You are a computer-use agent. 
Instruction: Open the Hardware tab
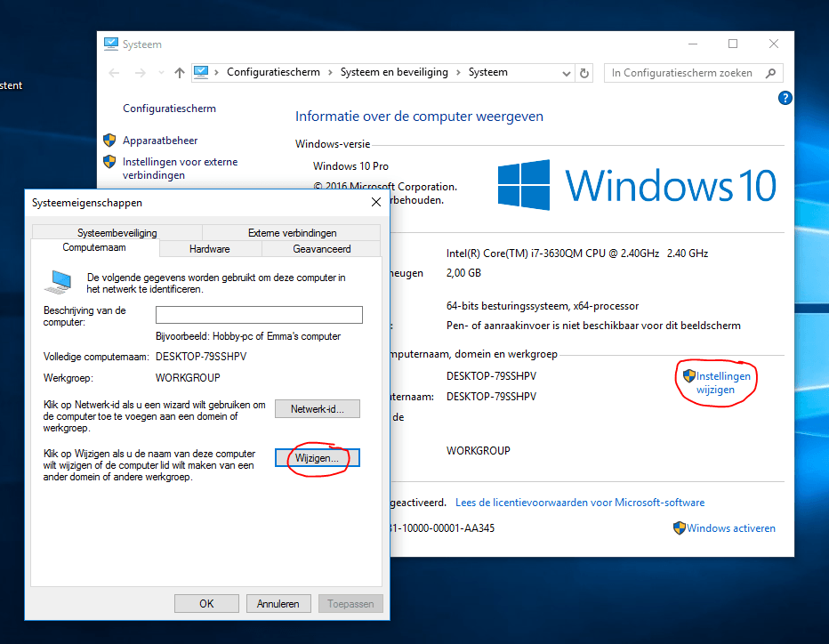click(x=210, y=248)
